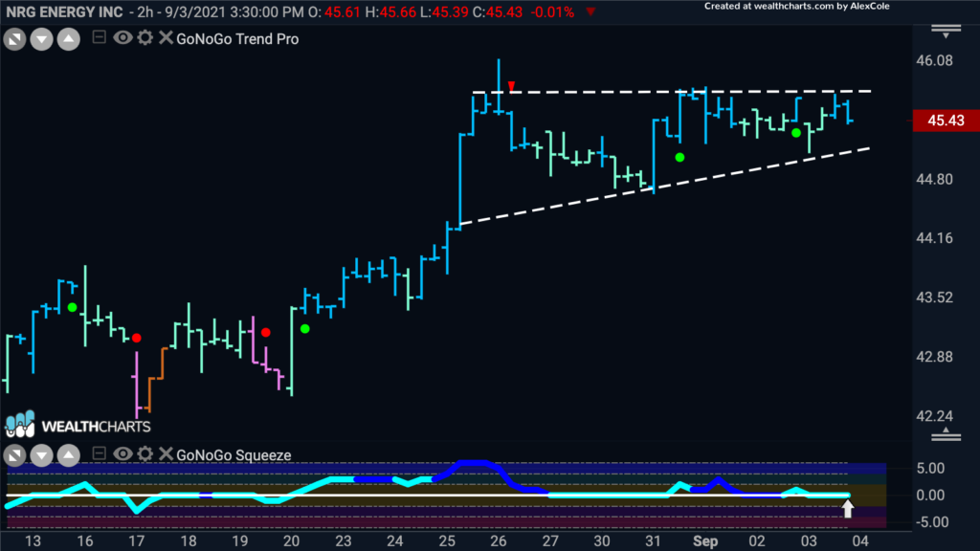Move GoNoGo Squeeze panel up arrow

coord(69,455)
